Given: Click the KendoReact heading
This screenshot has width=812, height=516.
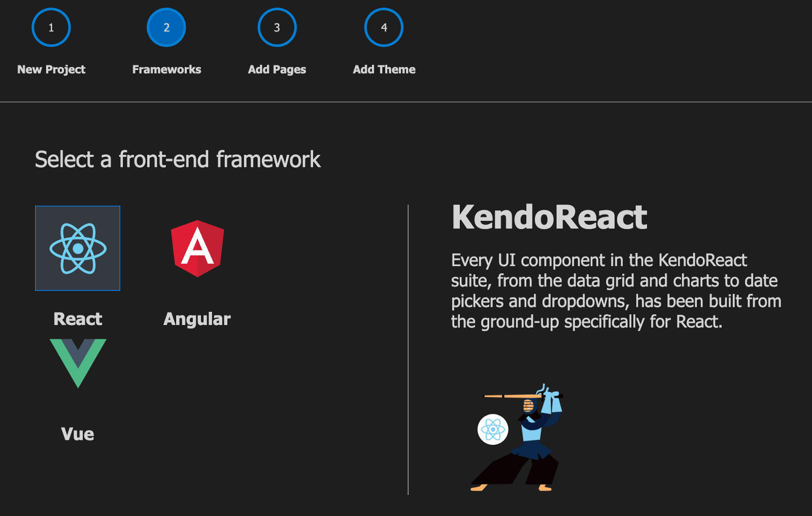Looking at the screenshot, I should coord(549,217).
